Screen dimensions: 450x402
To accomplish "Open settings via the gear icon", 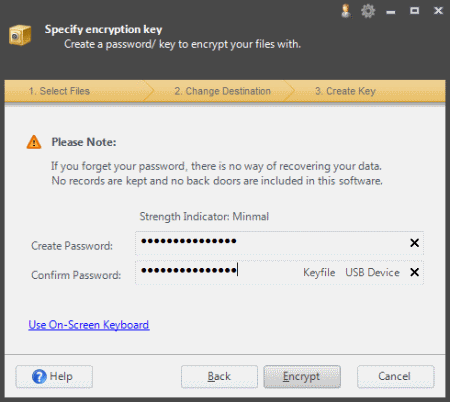I will [368, 11].
